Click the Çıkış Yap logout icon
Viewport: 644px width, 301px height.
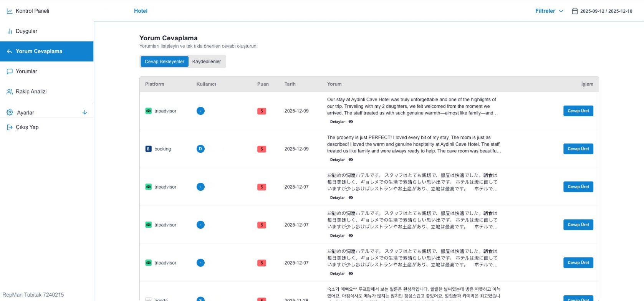pos(10,127)
